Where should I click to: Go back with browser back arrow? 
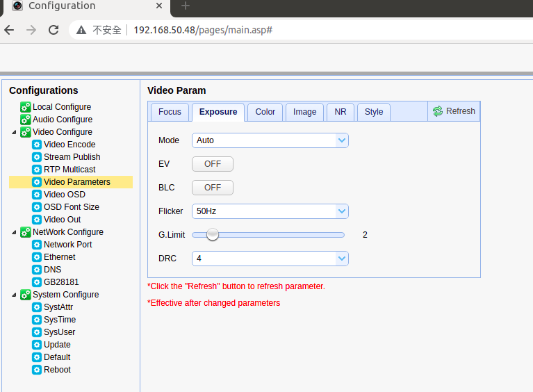[x=9, y=30]
